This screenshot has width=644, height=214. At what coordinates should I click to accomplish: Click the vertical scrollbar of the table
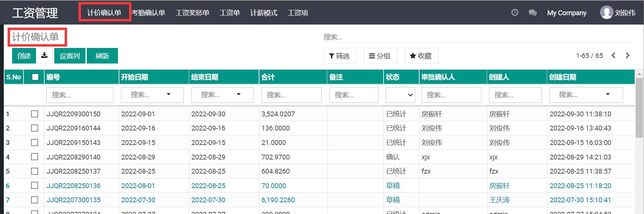pos(639,108)
